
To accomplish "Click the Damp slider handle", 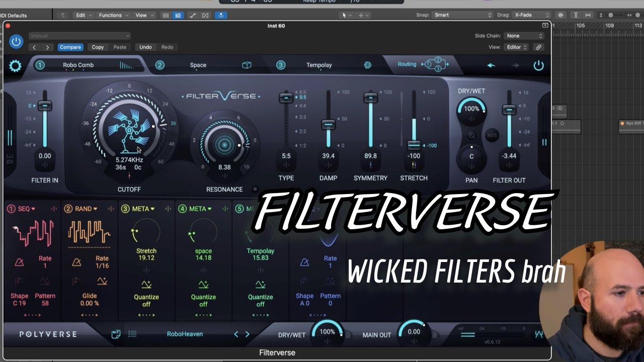I will pos(329,124).
